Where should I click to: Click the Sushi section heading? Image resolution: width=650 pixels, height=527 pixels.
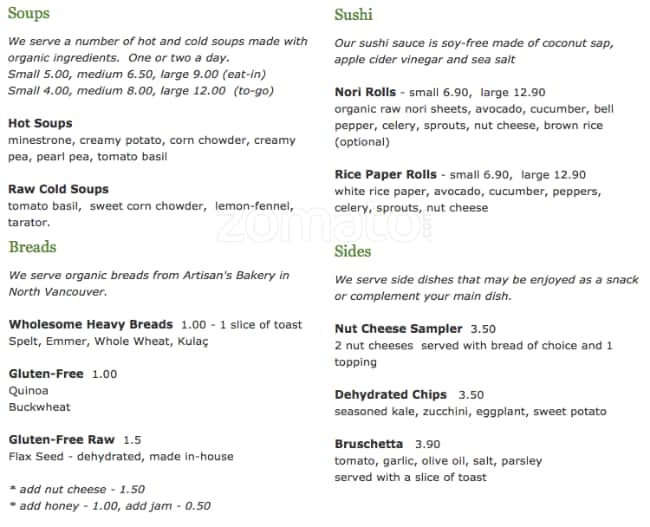[354, 14]
